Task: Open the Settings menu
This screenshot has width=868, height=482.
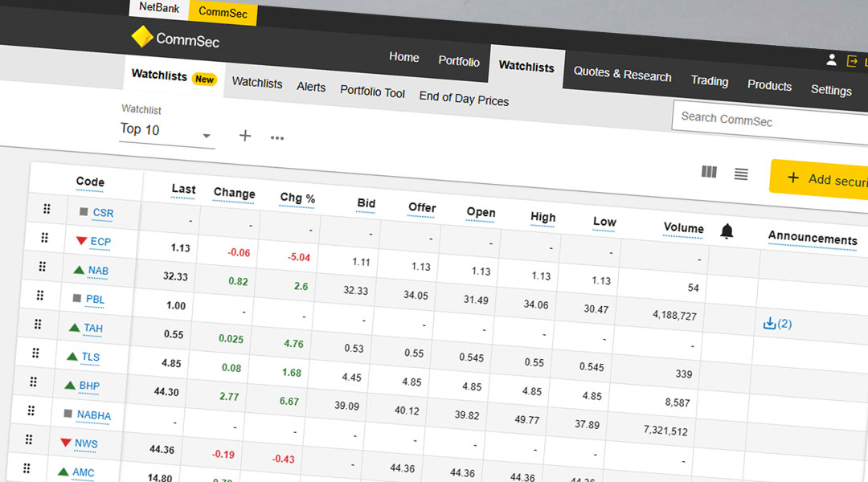Action: 831,90
